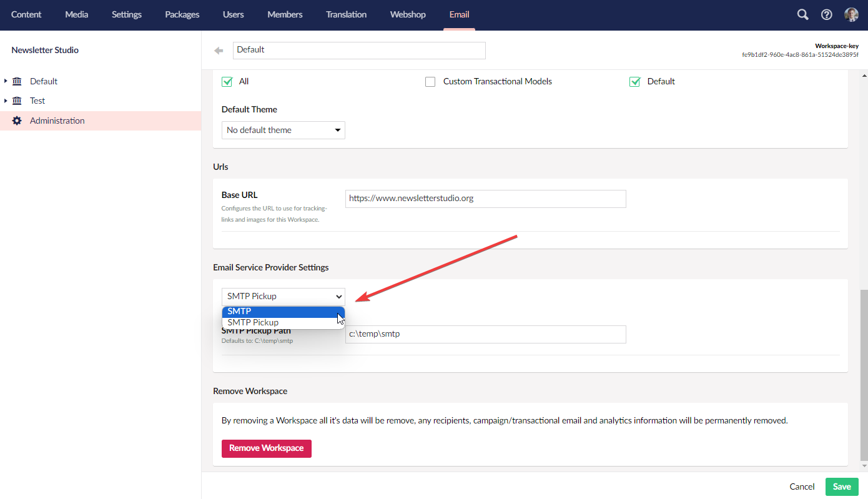Click the scrollbar down arrow
Screen dimensions: 868x499
click(x=864, y=466)
